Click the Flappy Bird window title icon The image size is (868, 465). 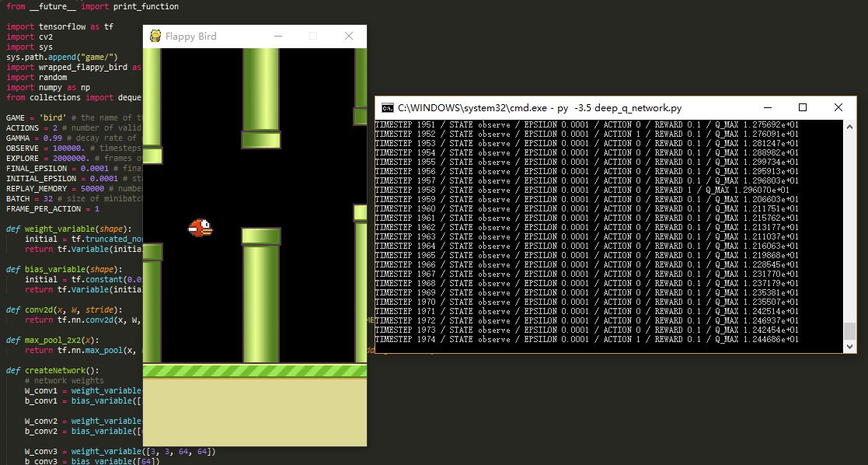click(x=155, y=36)
